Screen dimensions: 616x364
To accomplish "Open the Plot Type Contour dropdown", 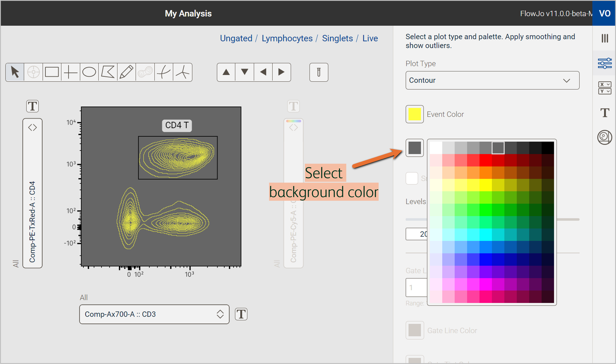I will tap(492, 81).
